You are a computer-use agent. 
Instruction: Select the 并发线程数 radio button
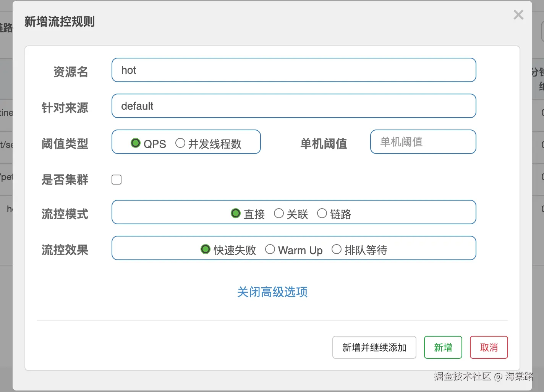(180, 143)
